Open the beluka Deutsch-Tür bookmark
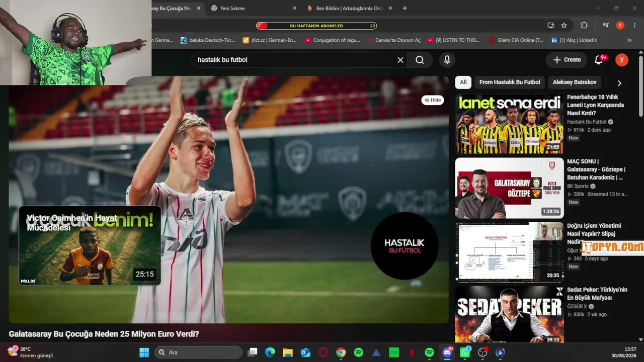The width and height of the screenshot is (644, 362). [208, 40]
